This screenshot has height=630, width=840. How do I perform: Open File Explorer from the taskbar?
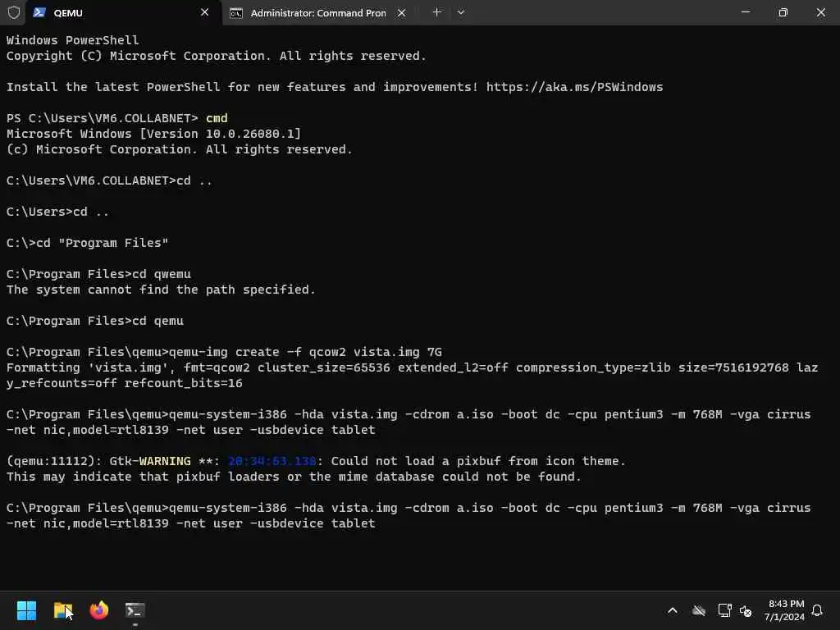click(x=63, y=610)
